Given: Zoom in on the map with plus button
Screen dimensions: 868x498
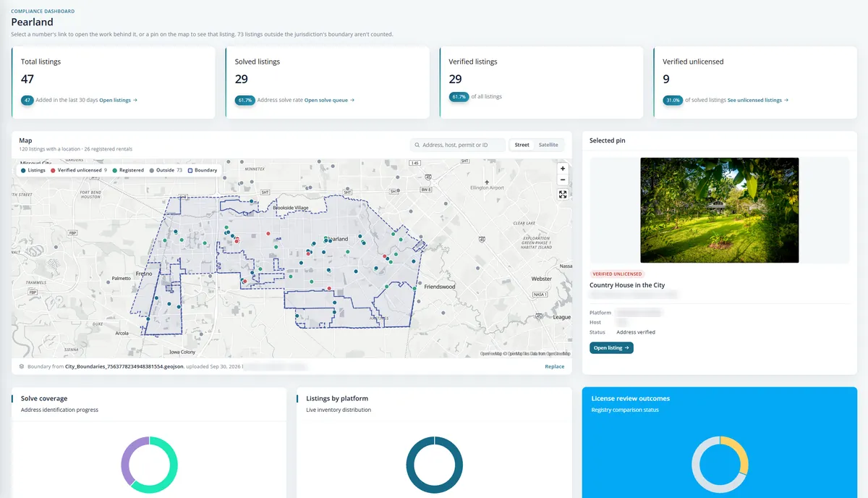Looking at the screenshot, I should point(563,168).
